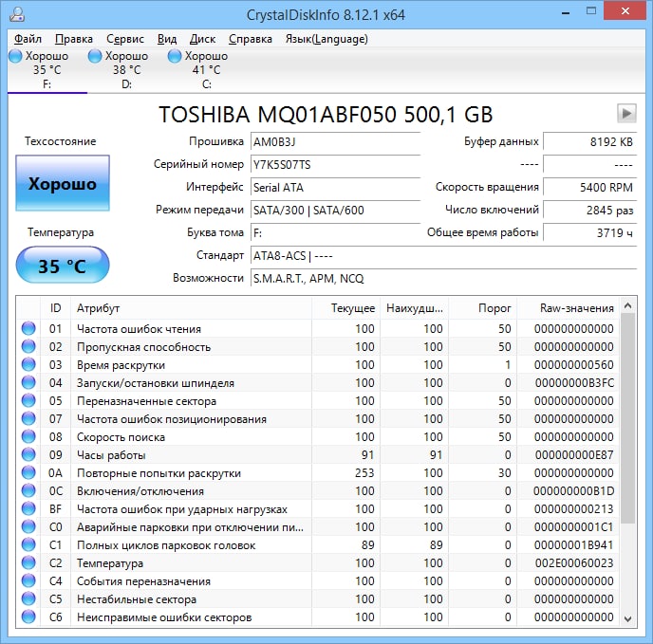
Task: Open the Справка menu
Action: click(x=251, y=39)
